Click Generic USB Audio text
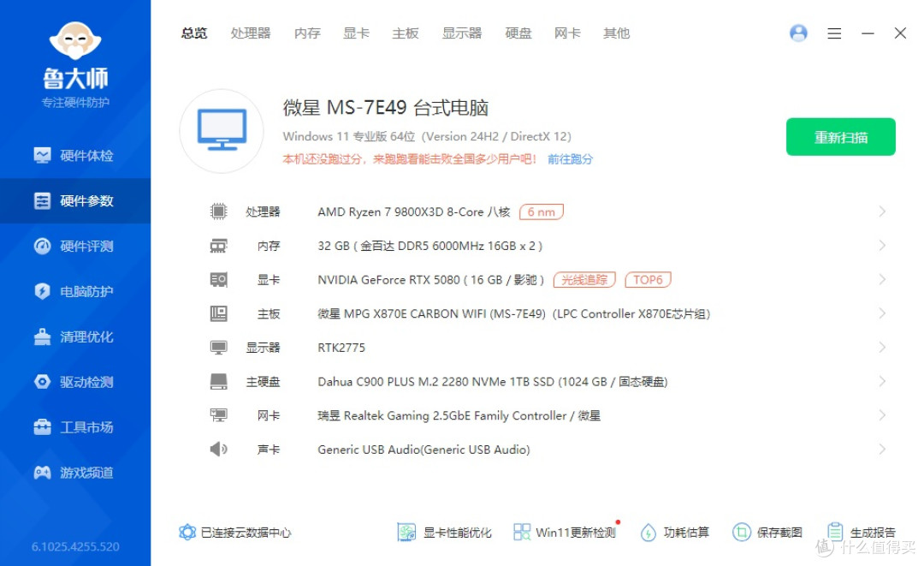 (x=423, y=450)
